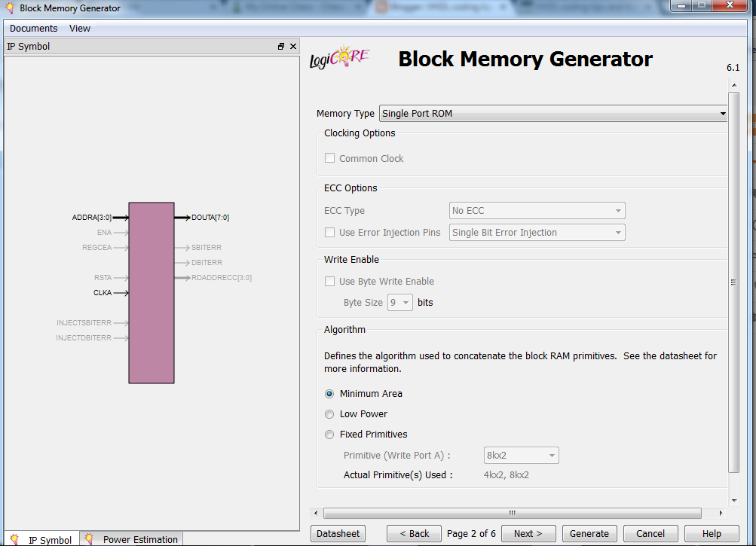The height and width of the screenshot is (546, 756).
Task: Enable Use Byte Write Enable
Action: click(x=329, y=281)
